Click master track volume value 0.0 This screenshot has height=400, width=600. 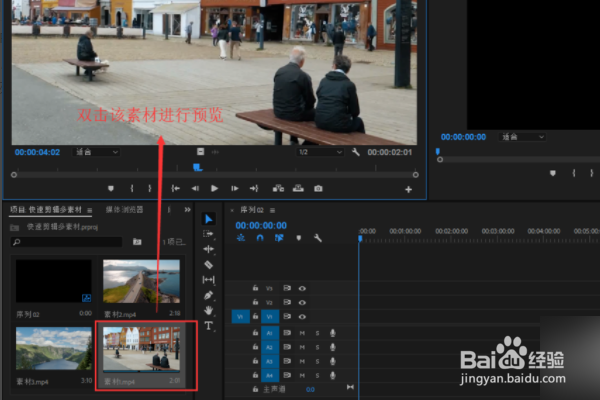point(310,390)
